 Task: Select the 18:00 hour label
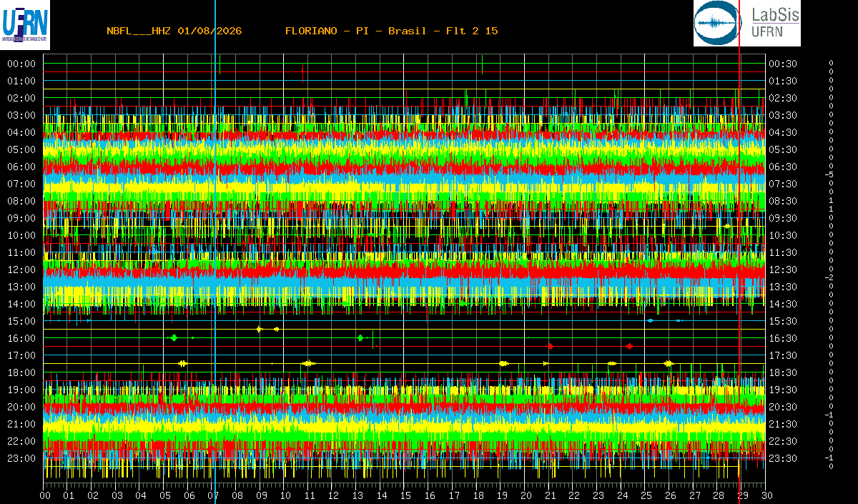pos(21,372)
